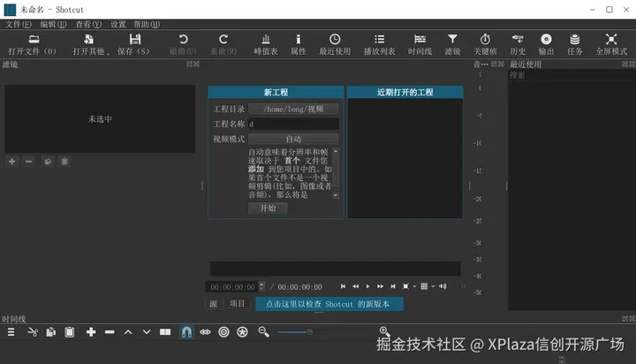Click the current timecode field
Screen dimensions: 636x364
pos(232,287)
